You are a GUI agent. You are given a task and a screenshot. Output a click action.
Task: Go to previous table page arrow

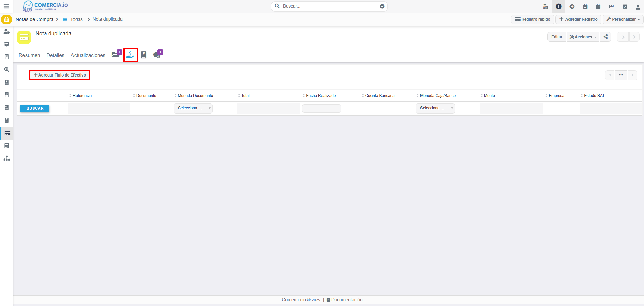(610, 75)
